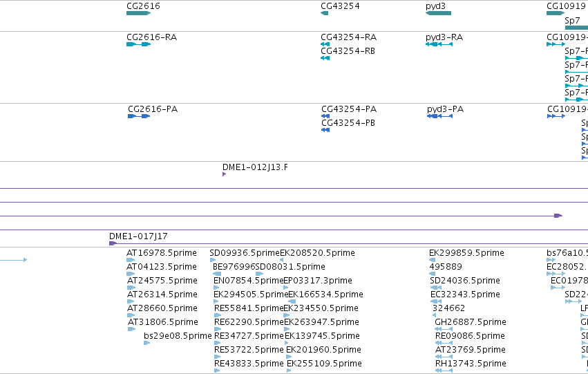Click the CG43254-RA transcript label
This screenshot has height=374, width=588.
(x=348, y=37)
